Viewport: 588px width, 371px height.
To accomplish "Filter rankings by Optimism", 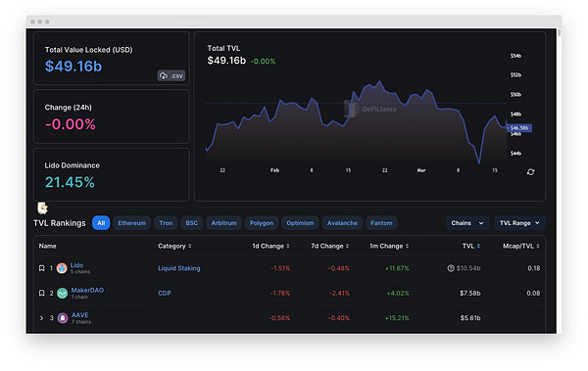I will tap(300, 223).
